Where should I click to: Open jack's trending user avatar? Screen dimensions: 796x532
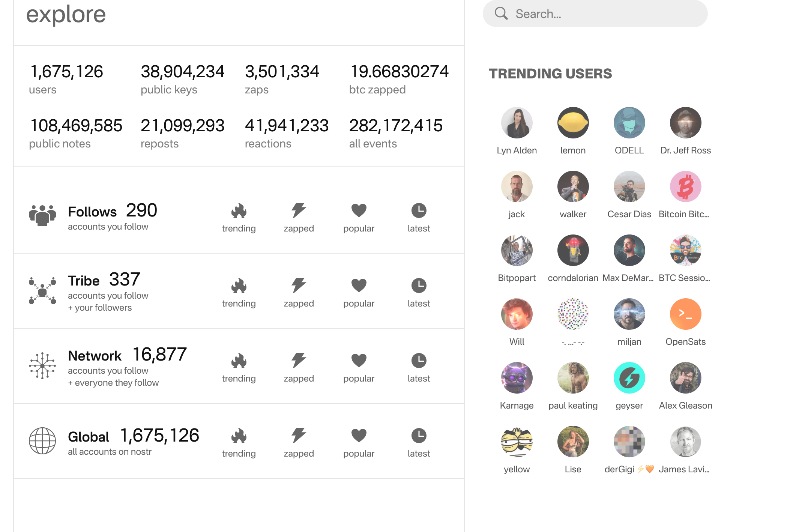(x=517, y=186)
